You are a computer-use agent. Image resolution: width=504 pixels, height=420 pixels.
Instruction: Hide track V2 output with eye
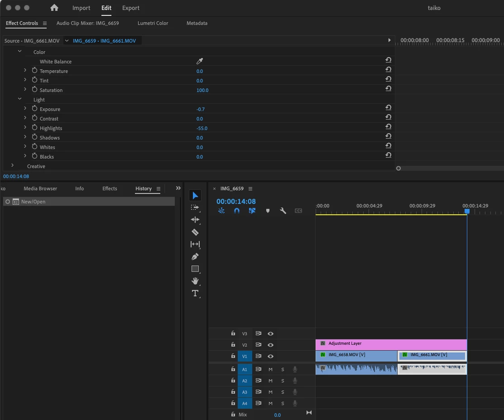pos(271,345)
